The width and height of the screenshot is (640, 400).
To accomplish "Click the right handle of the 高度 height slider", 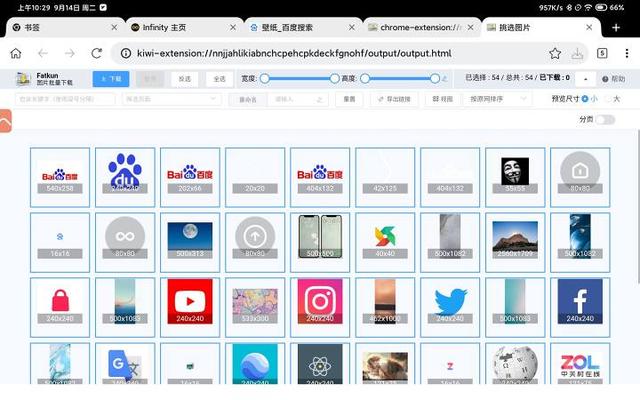I will [435, 78].
